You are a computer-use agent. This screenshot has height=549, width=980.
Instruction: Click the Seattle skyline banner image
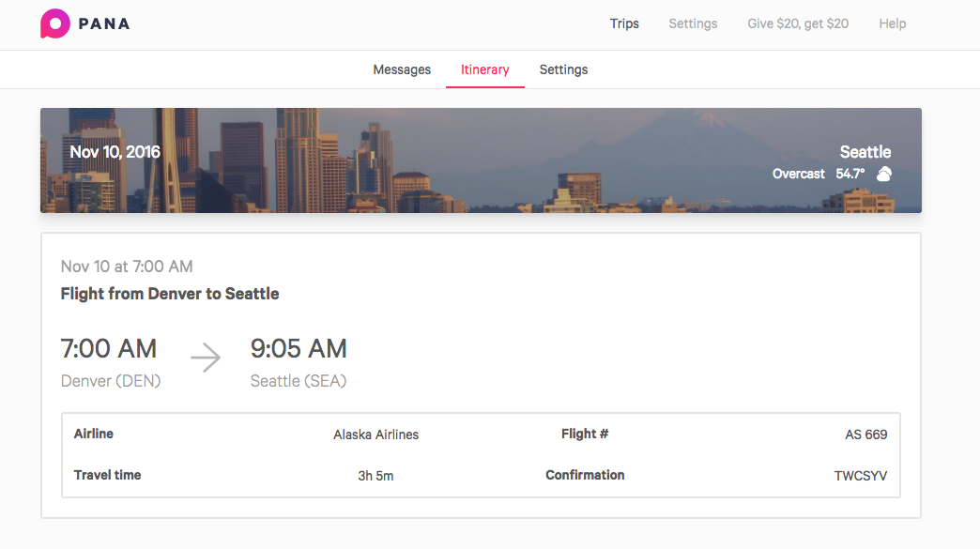point(481,160)
